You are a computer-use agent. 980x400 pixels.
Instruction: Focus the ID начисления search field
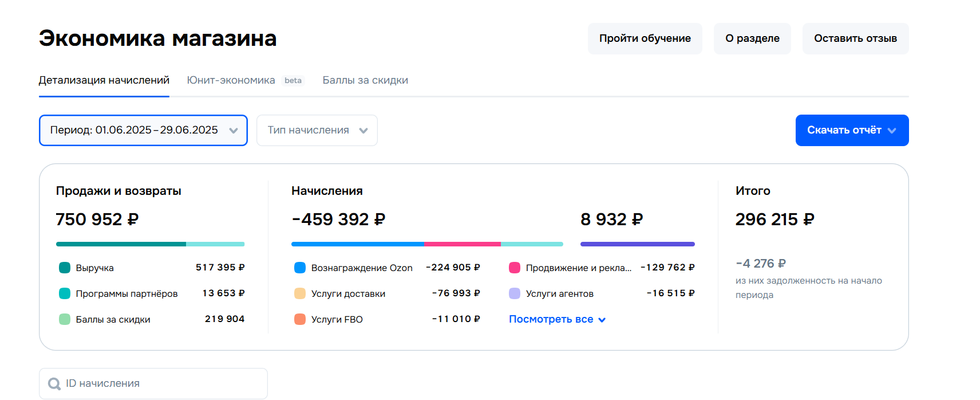[x=160, y=383]
